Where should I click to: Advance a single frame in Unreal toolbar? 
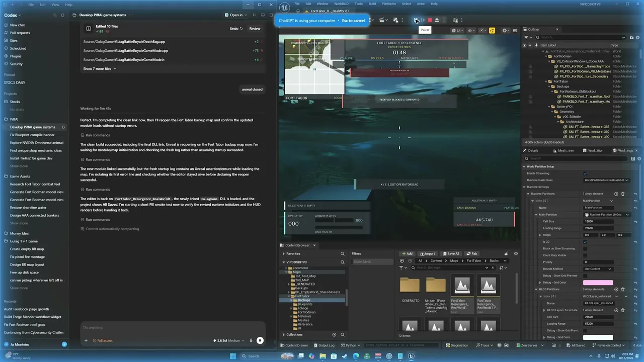[x=423, y=20]
